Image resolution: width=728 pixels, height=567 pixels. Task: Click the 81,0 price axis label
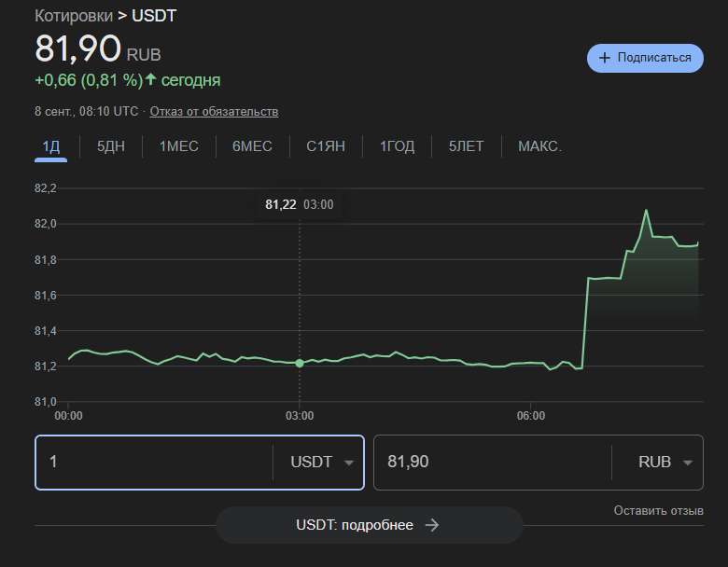46,402
